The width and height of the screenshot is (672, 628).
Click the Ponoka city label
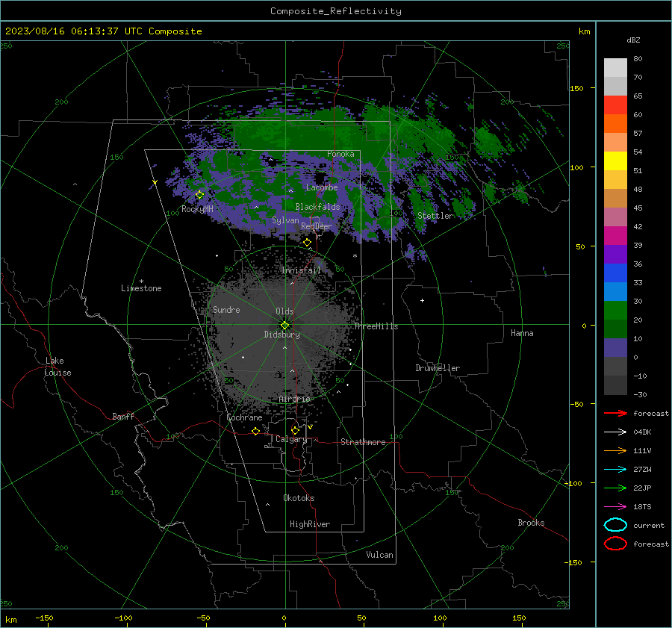pos(340,154)
